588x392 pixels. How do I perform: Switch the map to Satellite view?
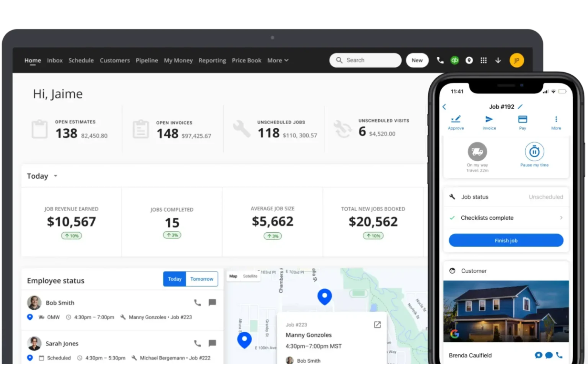click(x=250, y=276)
